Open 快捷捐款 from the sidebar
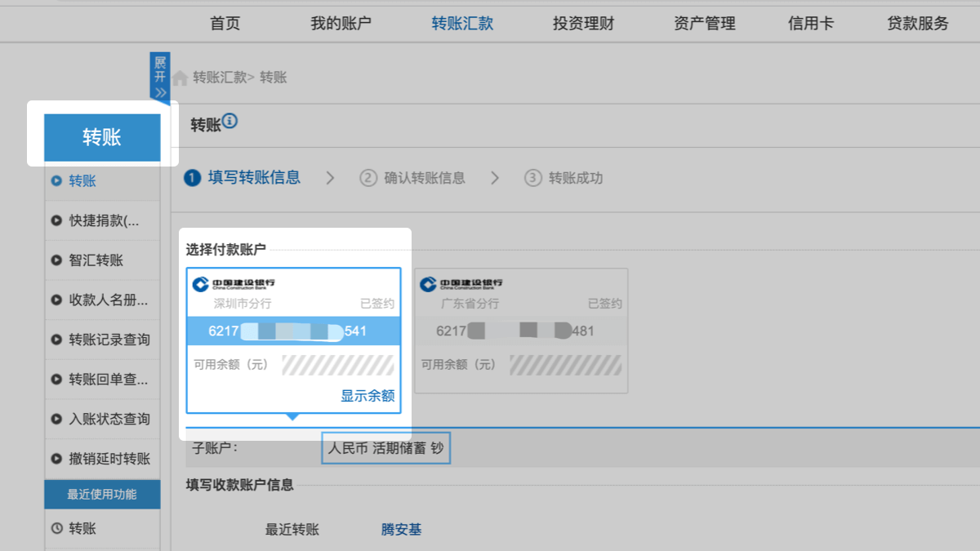The width and height of the screenshot is (980, 551). coord(103,220)
